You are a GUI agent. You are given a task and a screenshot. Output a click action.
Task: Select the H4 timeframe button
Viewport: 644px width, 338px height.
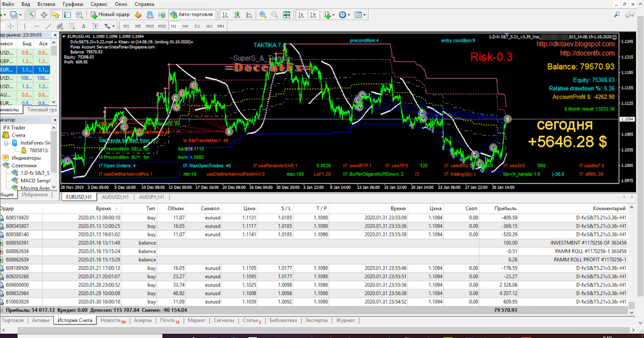click(185, 26)
